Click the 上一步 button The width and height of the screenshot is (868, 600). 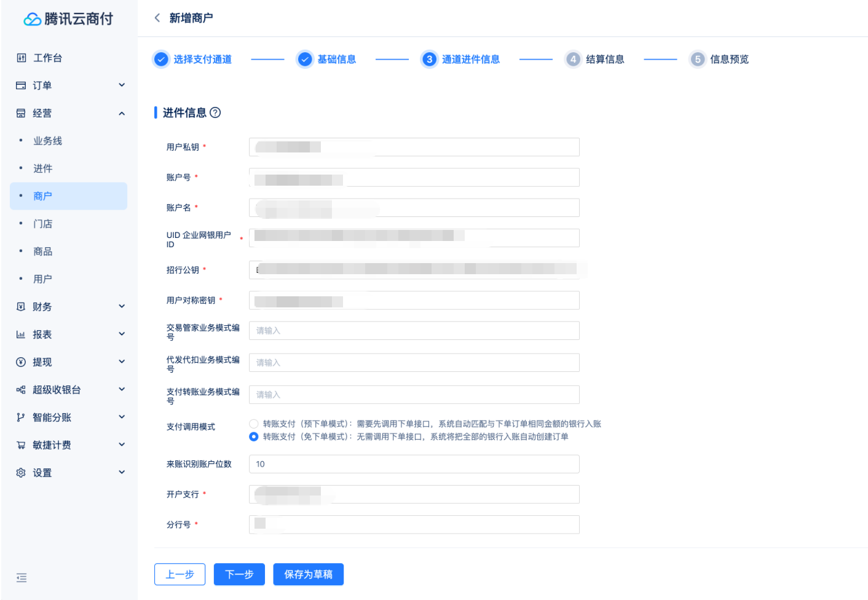[180, 574]
